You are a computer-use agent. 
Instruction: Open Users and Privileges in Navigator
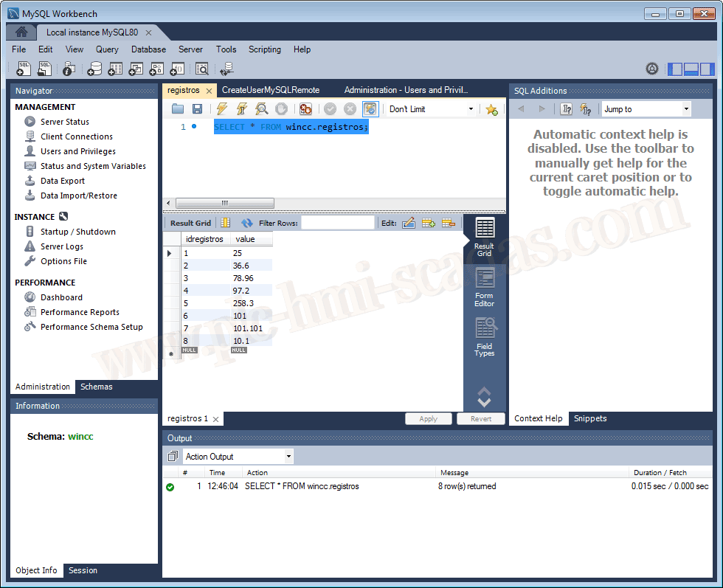coord(77,151)
